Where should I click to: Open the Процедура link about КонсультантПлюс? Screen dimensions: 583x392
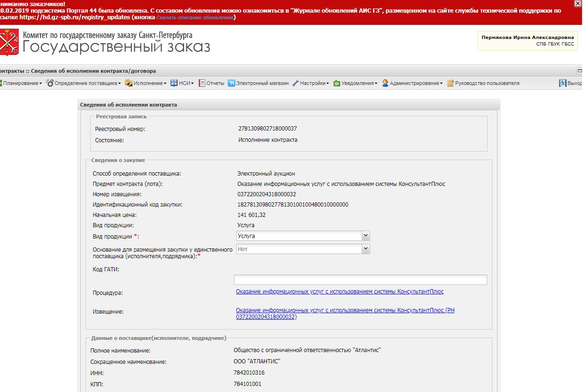(x=340, y=292)
